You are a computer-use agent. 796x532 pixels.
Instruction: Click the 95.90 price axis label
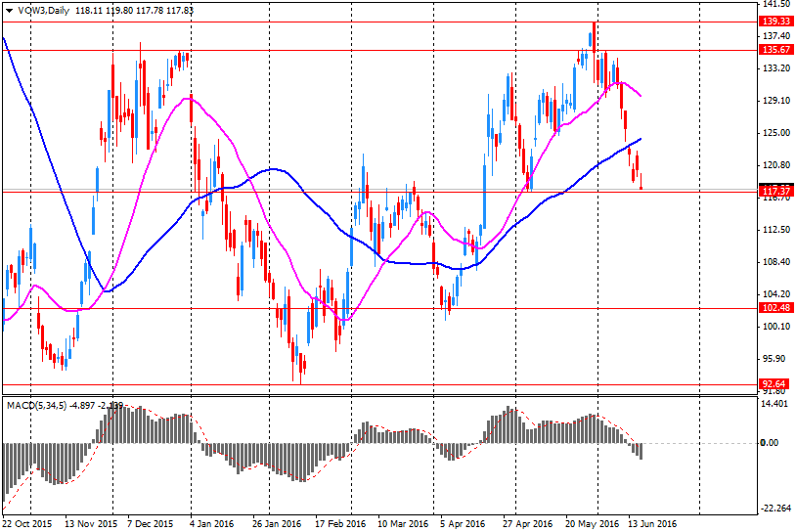pyautogui.click(x=776, y=359)
